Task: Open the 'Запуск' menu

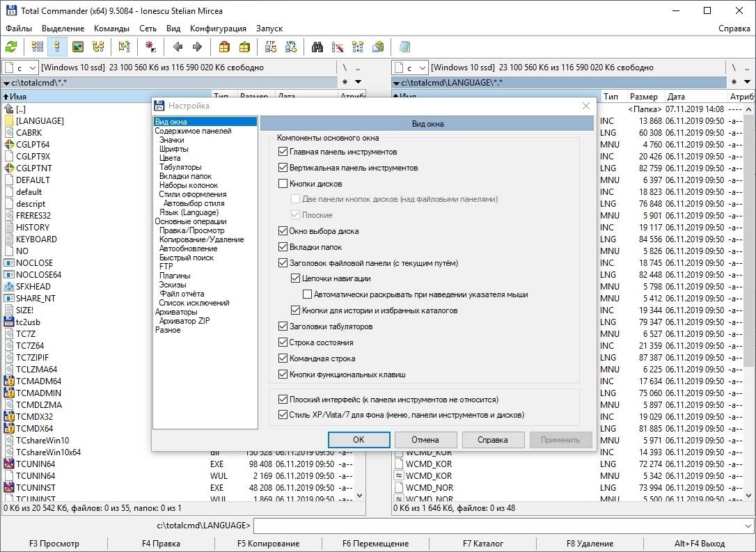Action: (269, 29)
